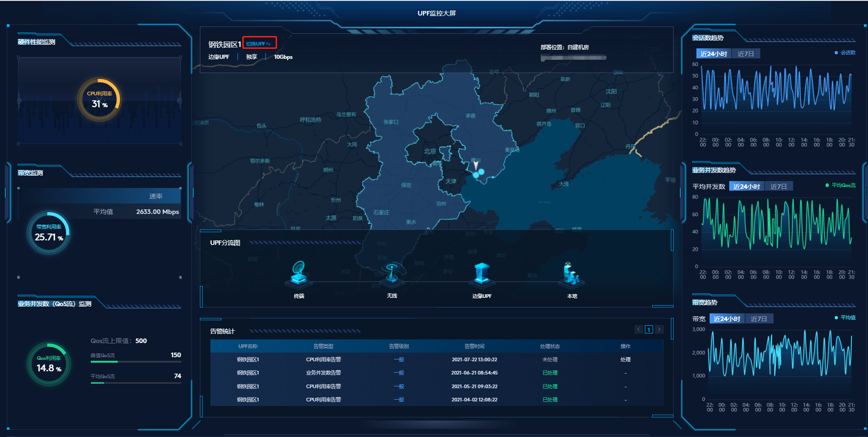This screenshot has height=437, width=868.
Task: Click 处理 for the unhandled CPU alarm
Action: (625, 359)
